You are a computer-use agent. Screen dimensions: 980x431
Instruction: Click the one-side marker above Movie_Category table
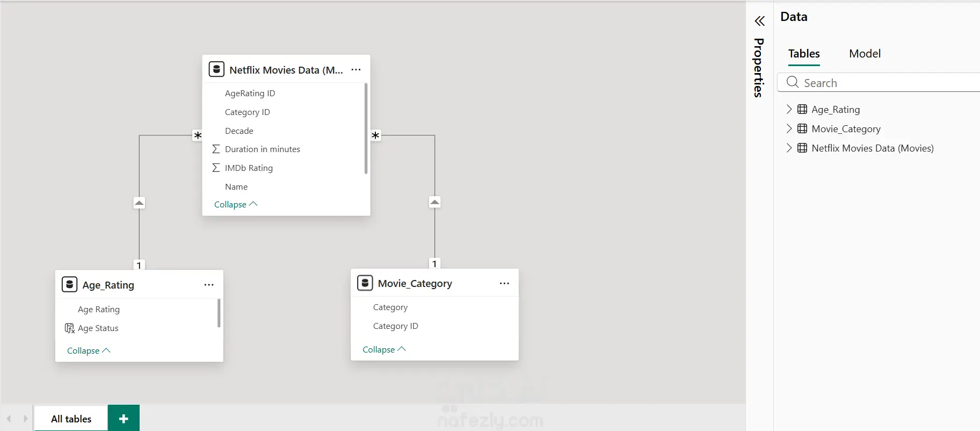434,263
